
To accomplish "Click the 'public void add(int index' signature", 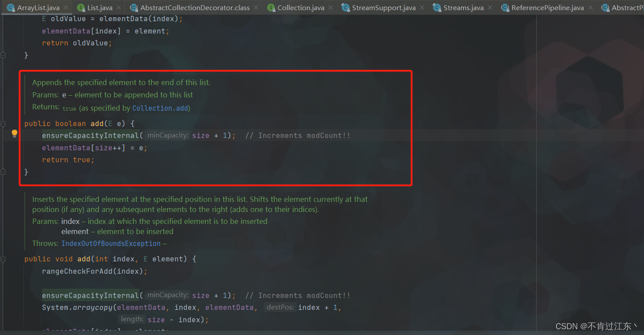I will [79, 259].
